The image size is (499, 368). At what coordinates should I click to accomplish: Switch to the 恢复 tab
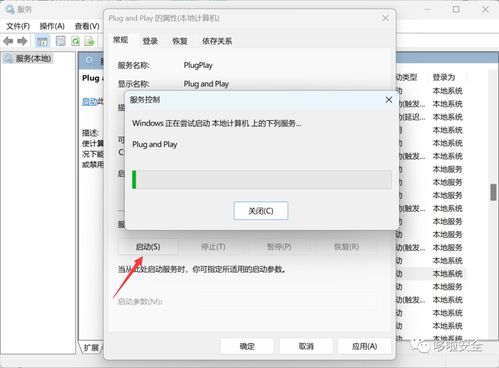180,41
